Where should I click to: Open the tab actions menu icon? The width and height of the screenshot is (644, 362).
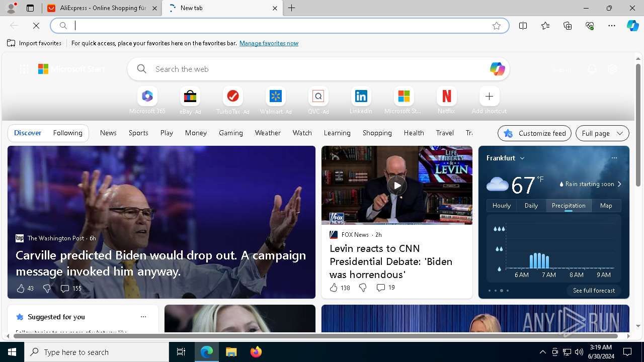(30, 8)
